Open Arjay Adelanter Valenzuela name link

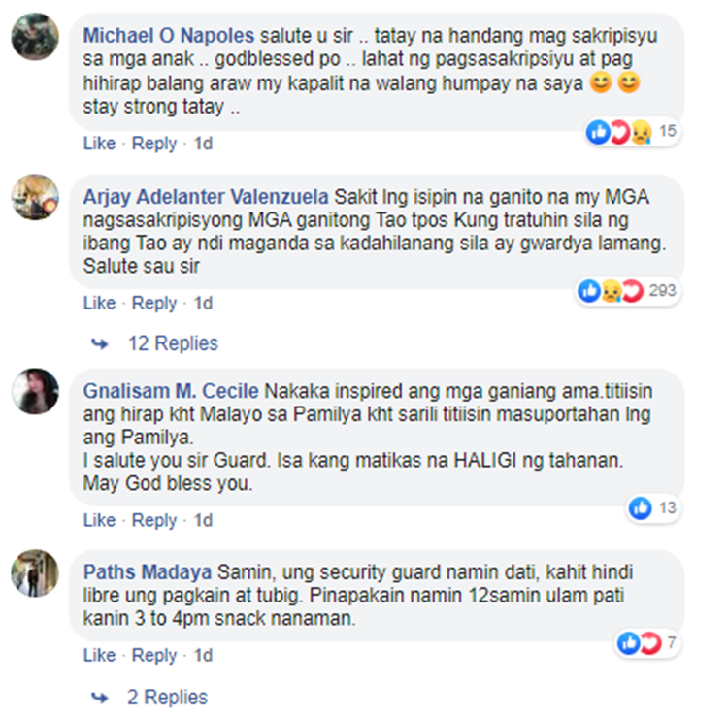(206, 197)
